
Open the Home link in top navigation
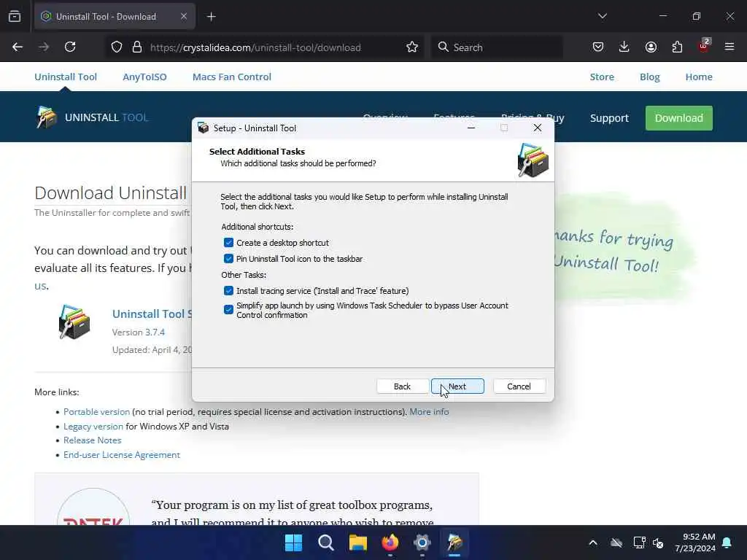tap(699, 77)
